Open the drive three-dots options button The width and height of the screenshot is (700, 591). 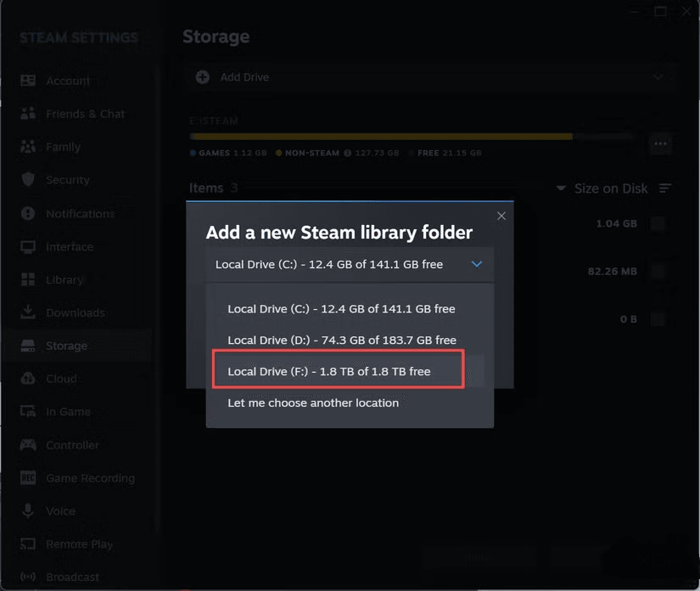660,144
